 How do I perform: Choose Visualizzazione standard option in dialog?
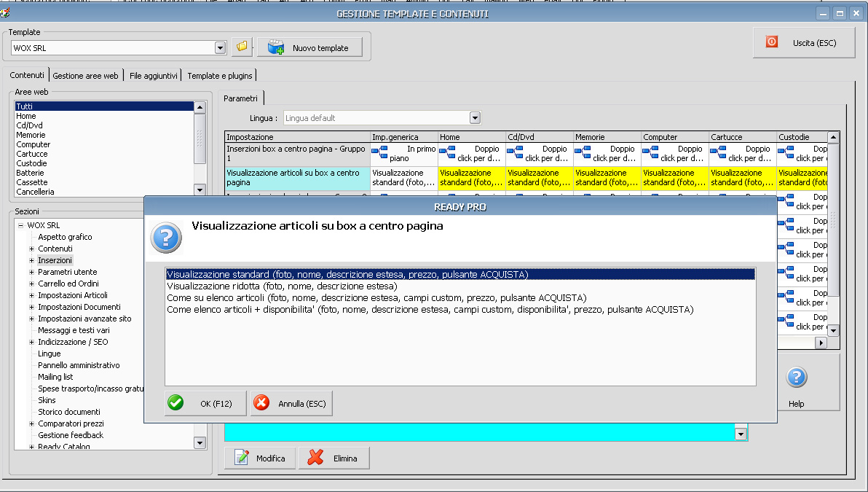[460, 274]
